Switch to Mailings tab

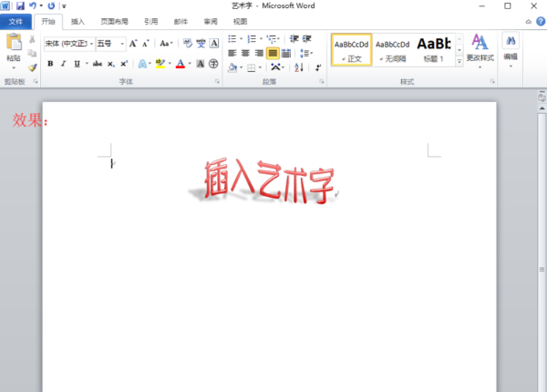coord(181,22)
